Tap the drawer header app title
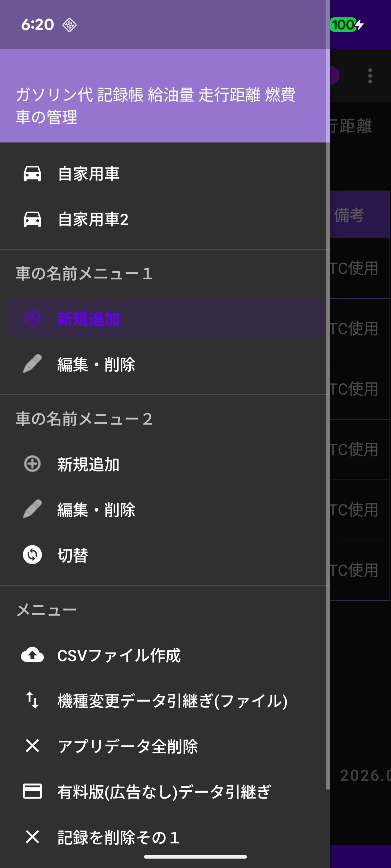 point(155,106)
